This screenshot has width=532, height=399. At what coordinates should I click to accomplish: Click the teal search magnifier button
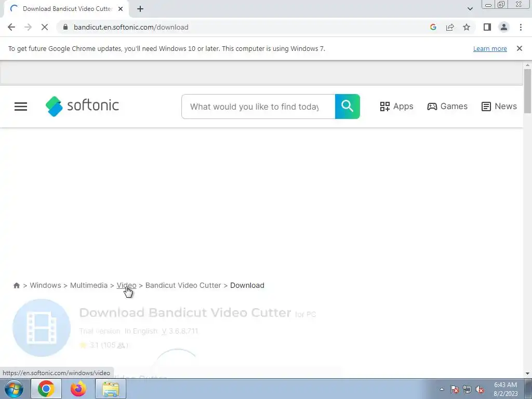(348, 107)
